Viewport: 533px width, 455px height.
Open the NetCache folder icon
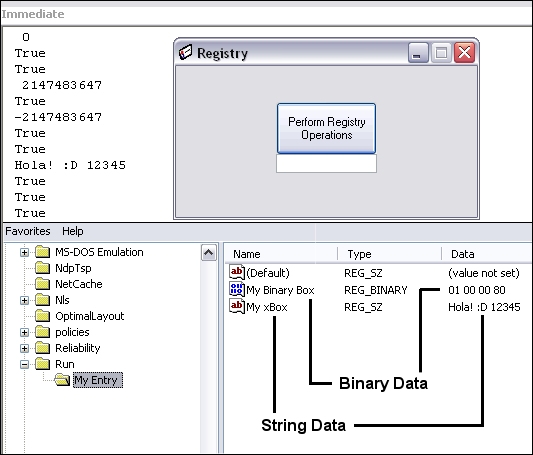[x=42, y=284]
